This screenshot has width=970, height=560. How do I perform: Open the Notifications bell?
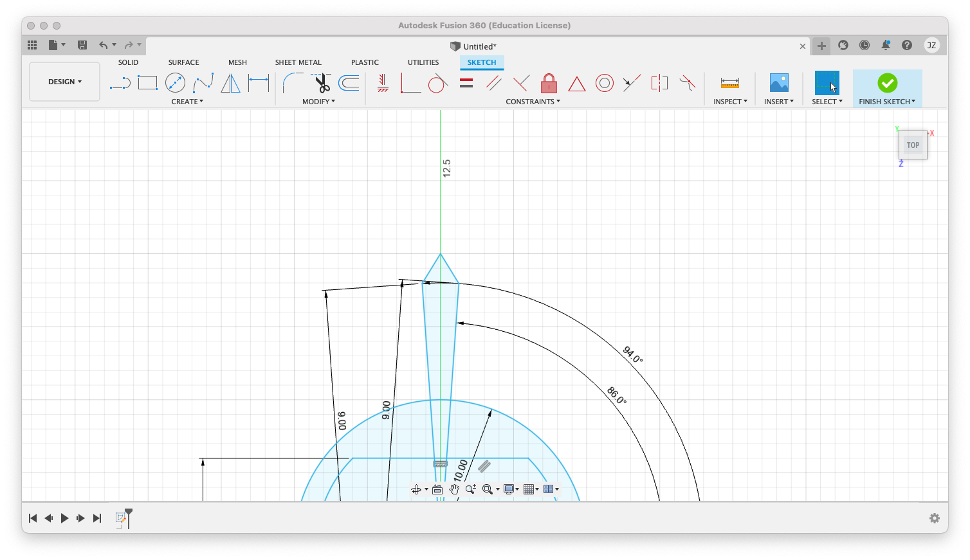(886, 45)
